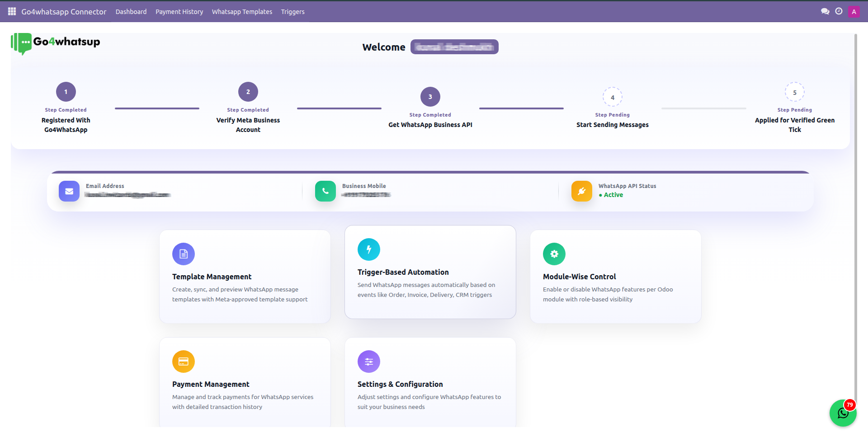Screen dimensions: 868x437
Task: Click the orange WhatsApp API Status plug icon
Action: click(x=581, y=191)
